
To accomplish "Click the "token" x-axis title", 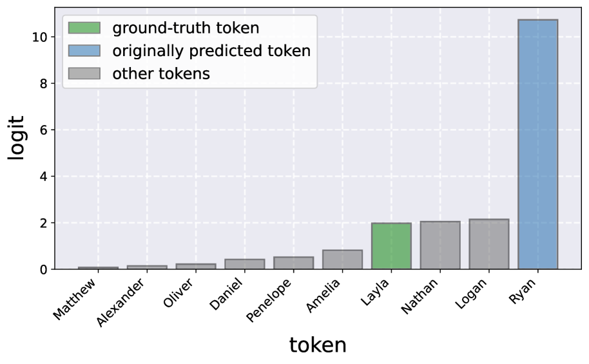I will pyautogui.click(x=318, y=345).
